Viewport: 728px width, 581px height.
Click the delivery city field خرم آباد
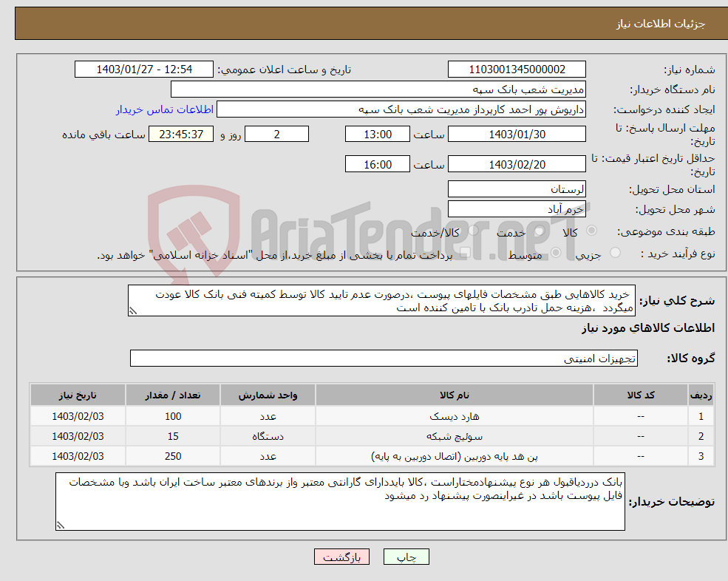coord(517,209)
